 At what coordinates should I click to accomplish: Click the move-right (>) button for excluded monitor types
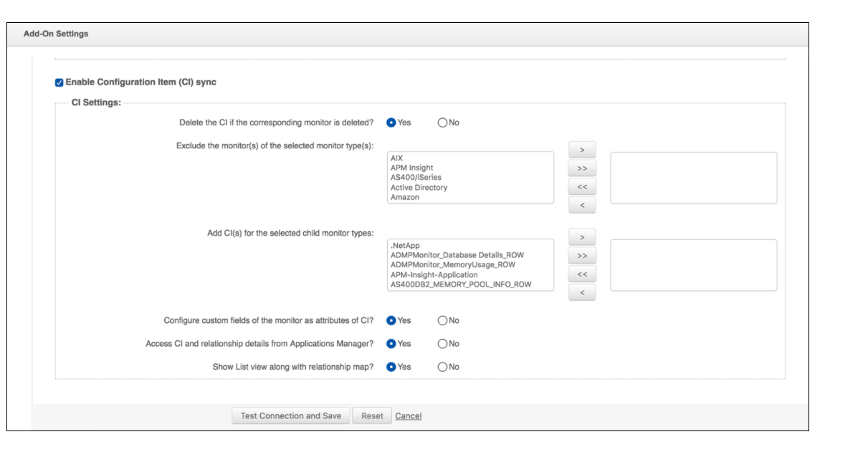(582, 150)
